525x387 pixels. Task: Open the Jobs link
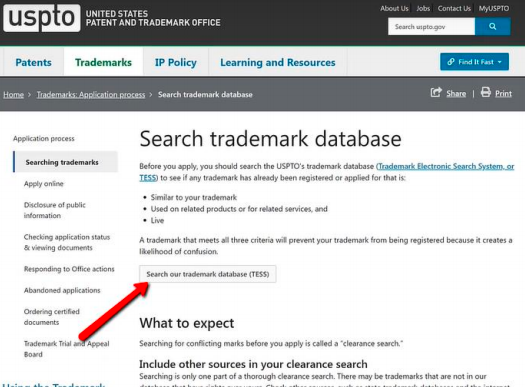click(x=423, y=8)
